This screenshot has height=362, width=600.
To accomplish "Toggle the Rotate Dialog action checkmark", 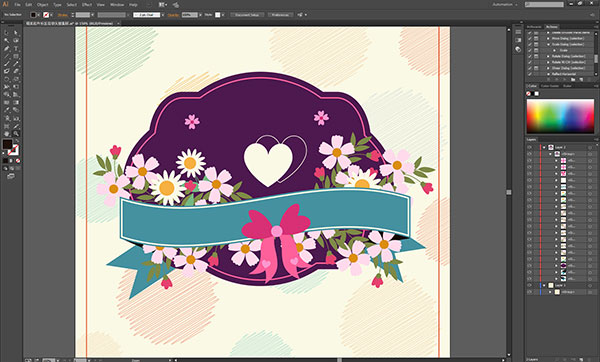I will [x=530, y=56].
